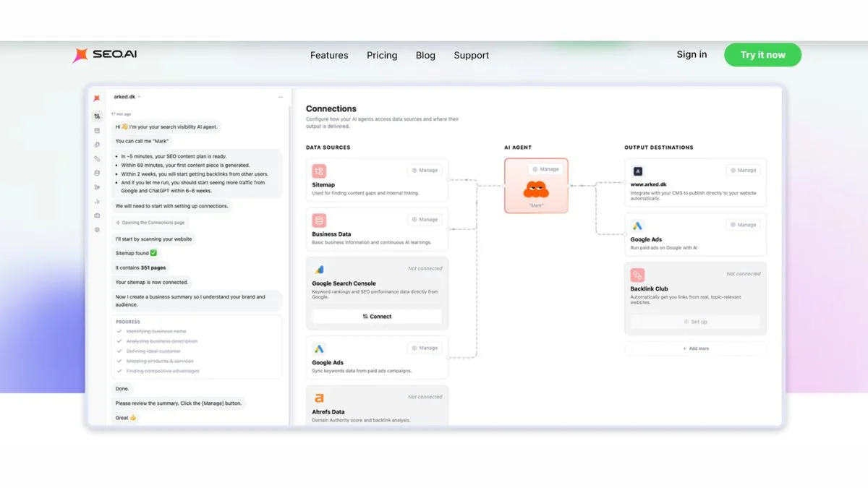The width and height of the screenshot is (868, 488).
Task: Open the briefcase icon in sidebar
Action: (x=97, y=215)
